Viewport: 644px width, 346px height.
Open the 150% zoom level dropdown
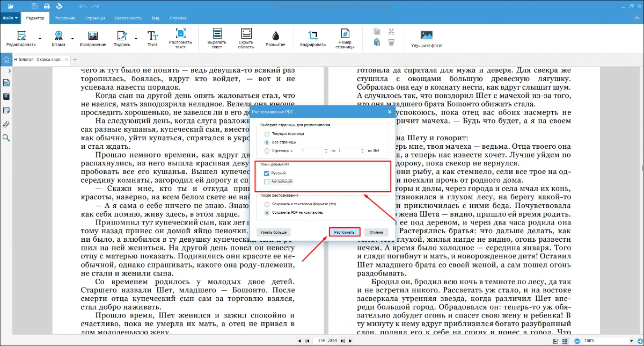632,341
